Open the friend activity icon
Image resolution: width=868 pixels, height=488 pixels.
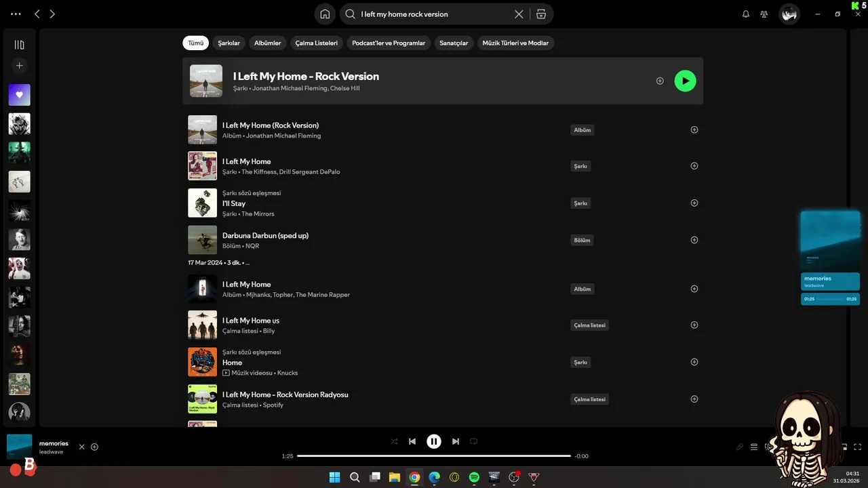click(x=764, y=14)
